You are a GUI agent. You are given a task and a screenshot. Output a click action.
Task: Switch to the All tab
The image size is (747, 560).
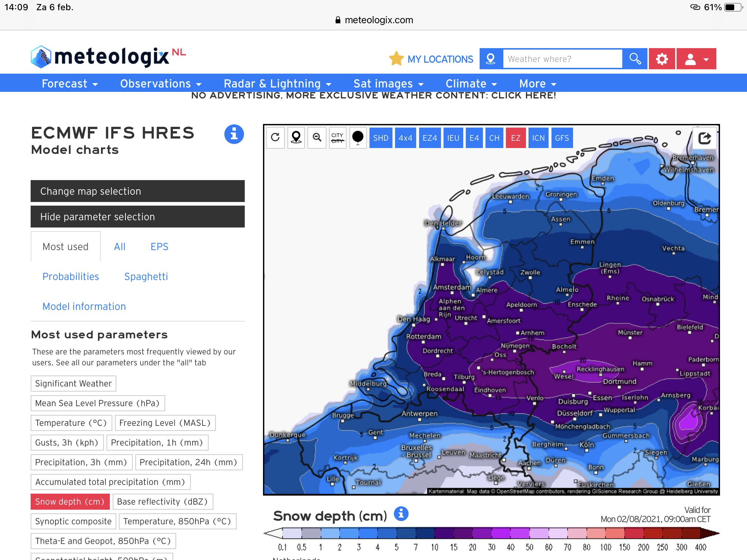click(x=120, y=247)
